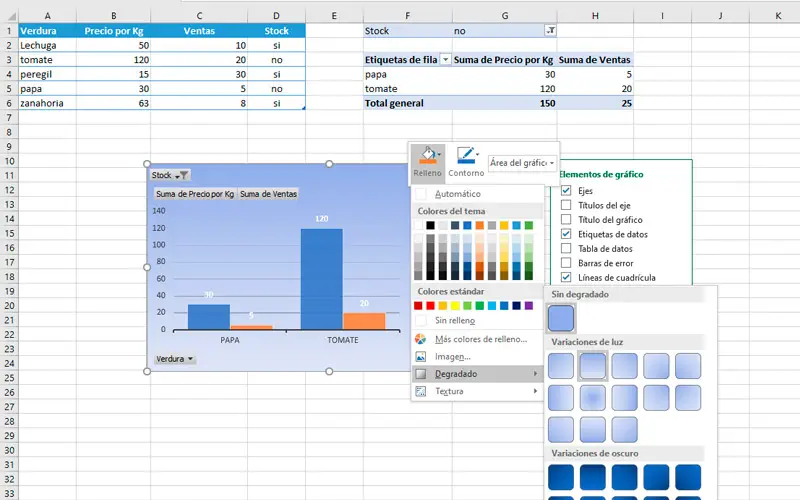800x500 pixels.
Task: Click the Más colores de relleno color wheel icon
Action: point(420,339)
